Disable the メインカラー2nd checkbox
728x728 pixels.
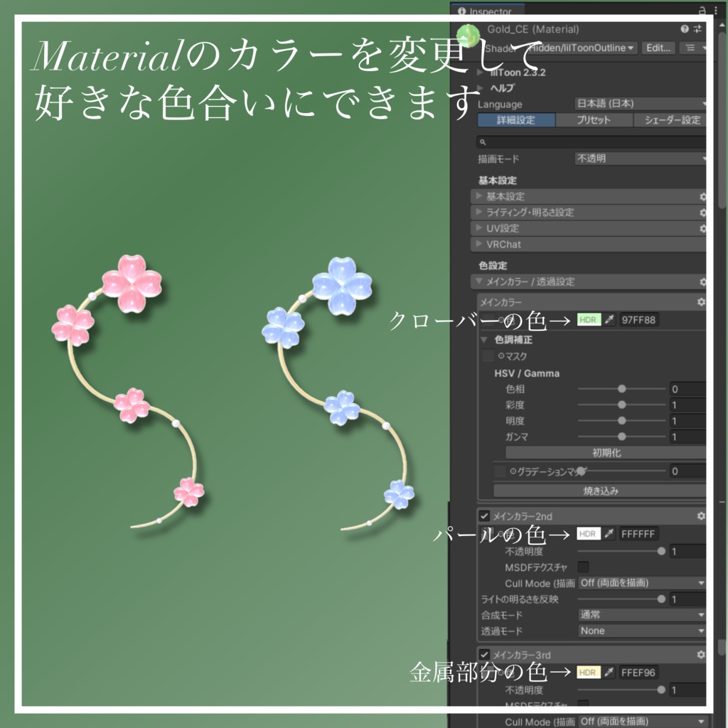[x=483, y=516]
